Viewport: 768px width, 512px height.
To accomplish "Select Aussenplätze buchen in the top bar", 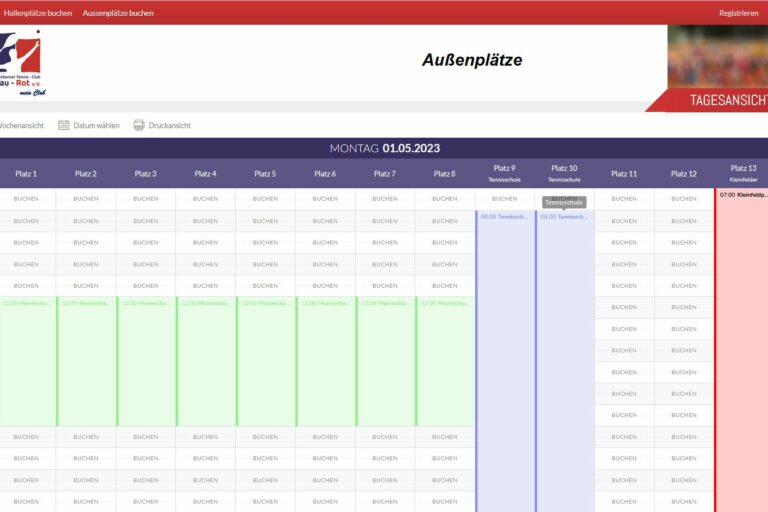I will [118, 13].
